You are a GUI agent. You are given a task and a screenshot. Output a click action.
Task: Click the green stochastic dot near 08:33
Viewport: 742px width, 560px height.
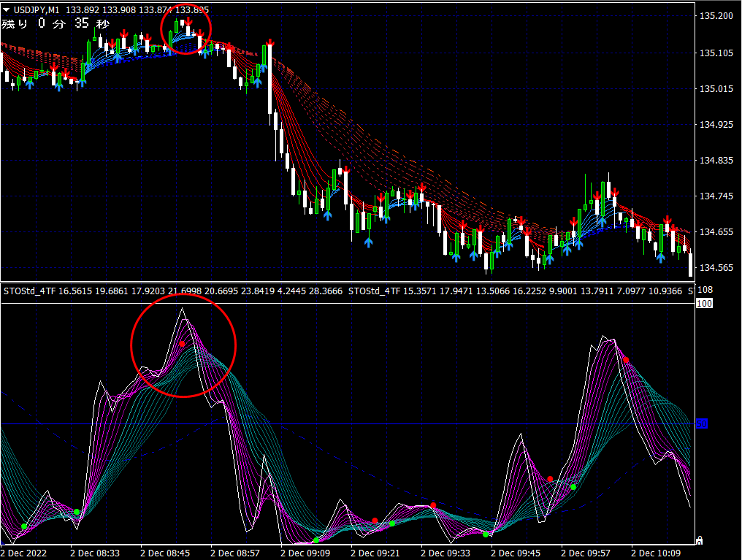pos(77,512)
